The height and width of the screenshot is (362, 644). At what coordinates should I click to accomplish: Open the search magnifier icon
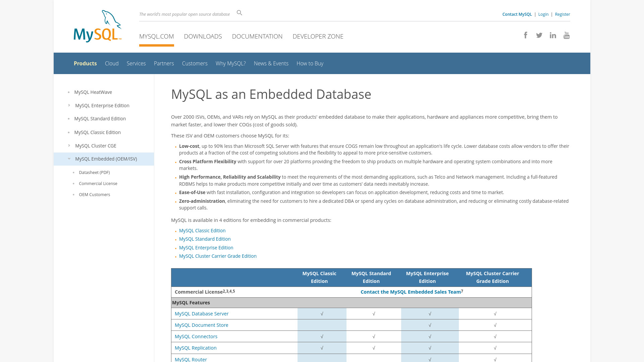[239, 13]
